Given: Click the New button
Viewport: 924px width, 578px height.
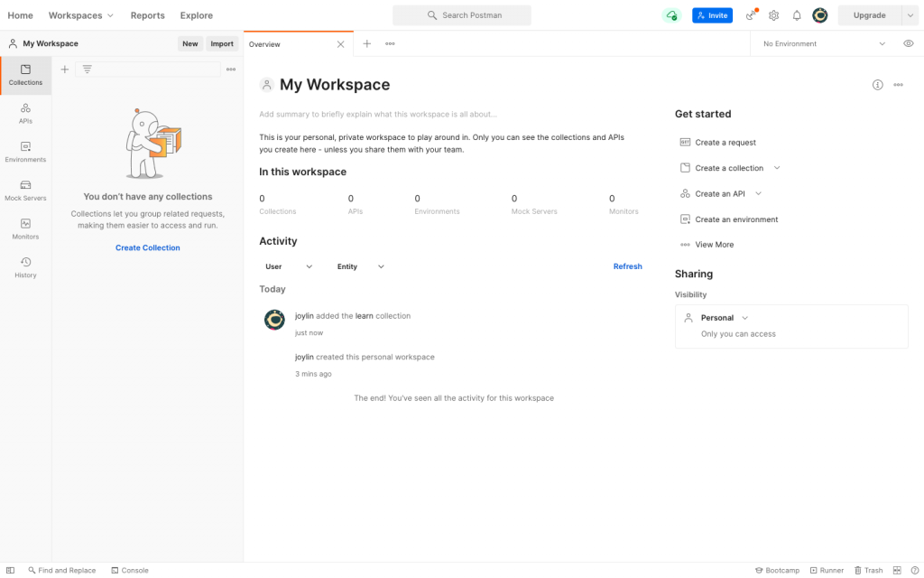Looking at the screenshot, I should [x=189, y=43].
